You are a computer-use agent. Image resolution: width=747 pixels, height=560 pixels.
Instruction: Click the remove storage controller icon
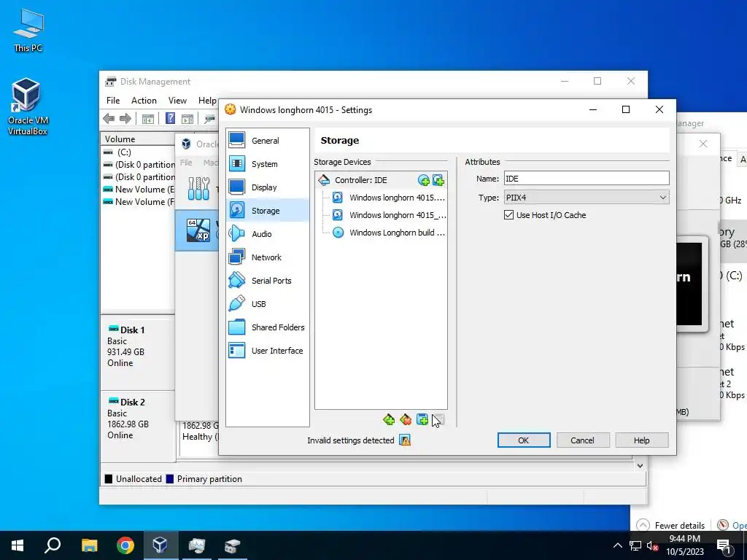(x=406, y=419)
